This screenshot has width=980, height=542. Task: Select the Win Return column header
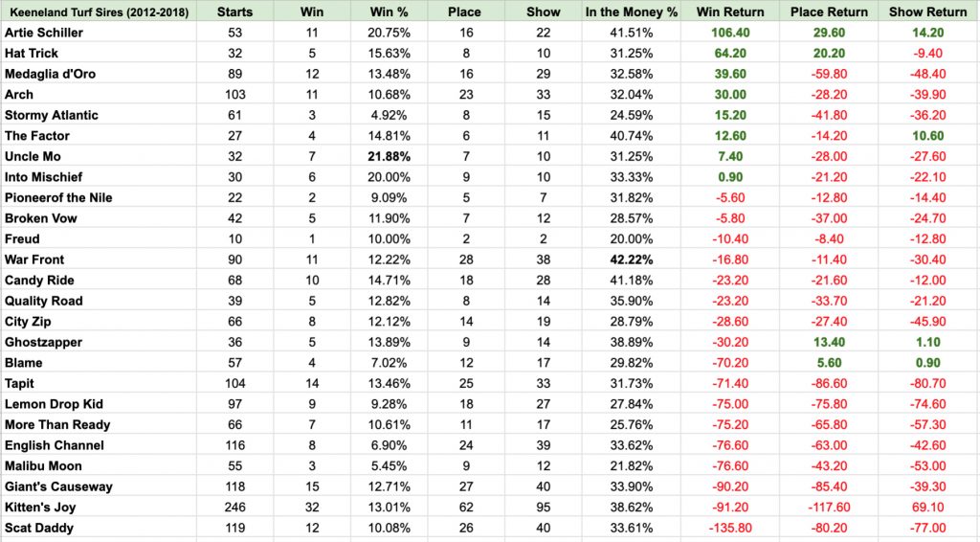[730, 11]
